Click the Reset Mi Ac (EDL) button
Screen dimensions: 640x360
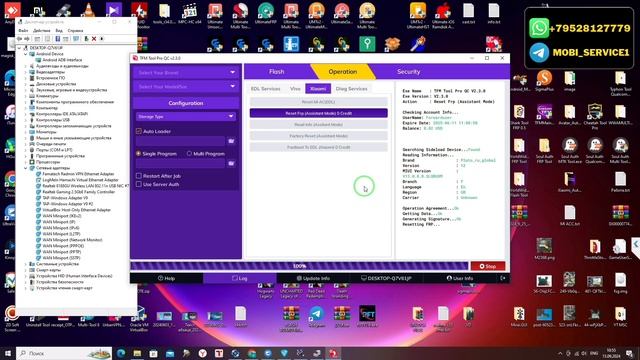319,102
